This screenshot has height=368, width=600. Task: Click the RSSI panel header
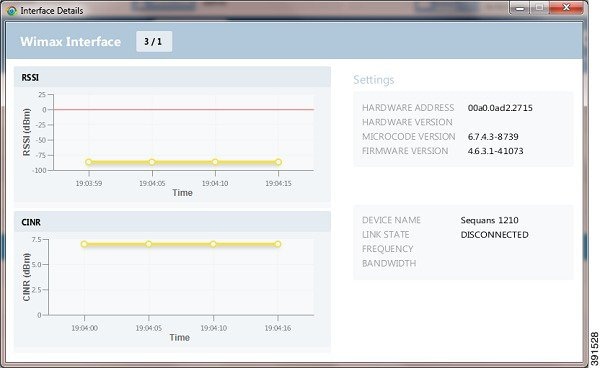(x=172, y=77)
